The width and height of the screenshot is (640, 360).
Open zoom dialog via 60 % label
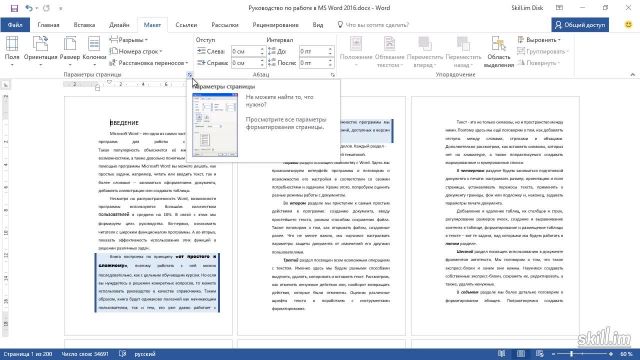click(626, 354)
